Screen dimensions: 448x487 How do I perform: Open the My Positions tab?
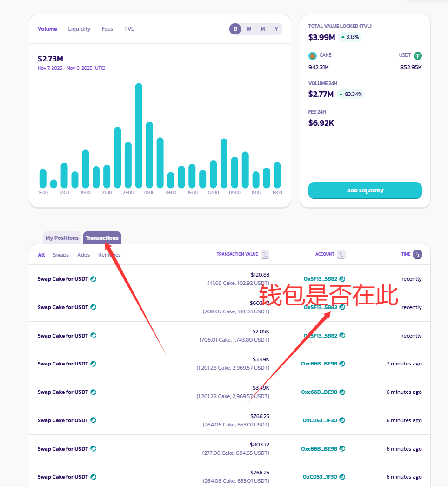click(x=62, y=238)
